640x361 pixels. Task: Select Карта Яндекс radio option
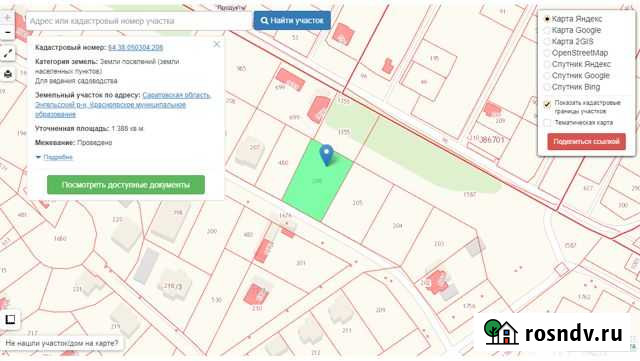[x=547, y=19]
